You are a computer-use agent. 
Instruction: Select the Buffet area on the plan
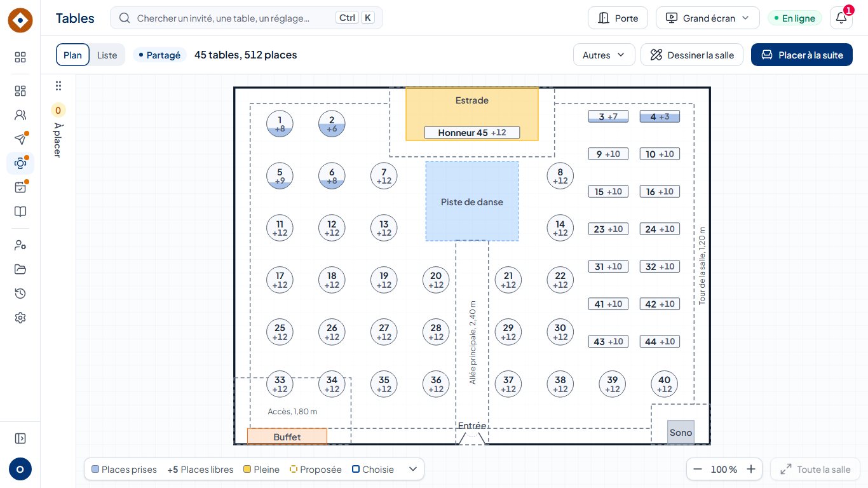[x=287, y=437]
